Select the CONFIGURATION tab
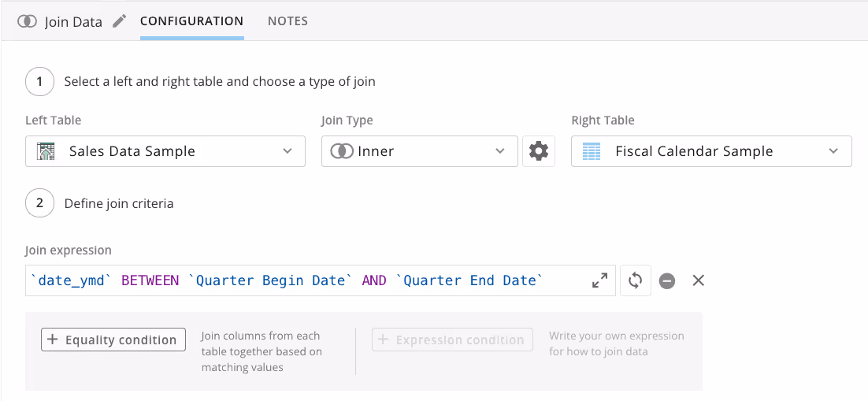 point(191,21)
